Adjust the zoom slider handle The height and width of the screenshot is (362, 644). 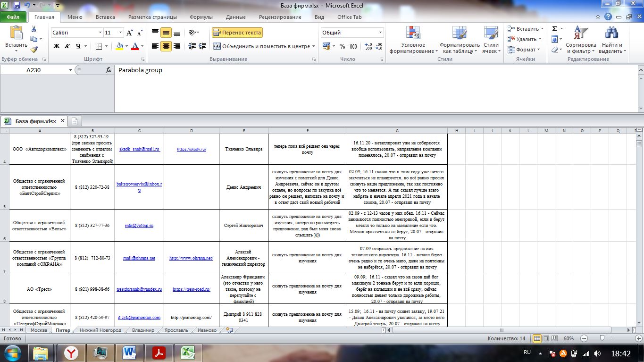[x=602, y=338]
